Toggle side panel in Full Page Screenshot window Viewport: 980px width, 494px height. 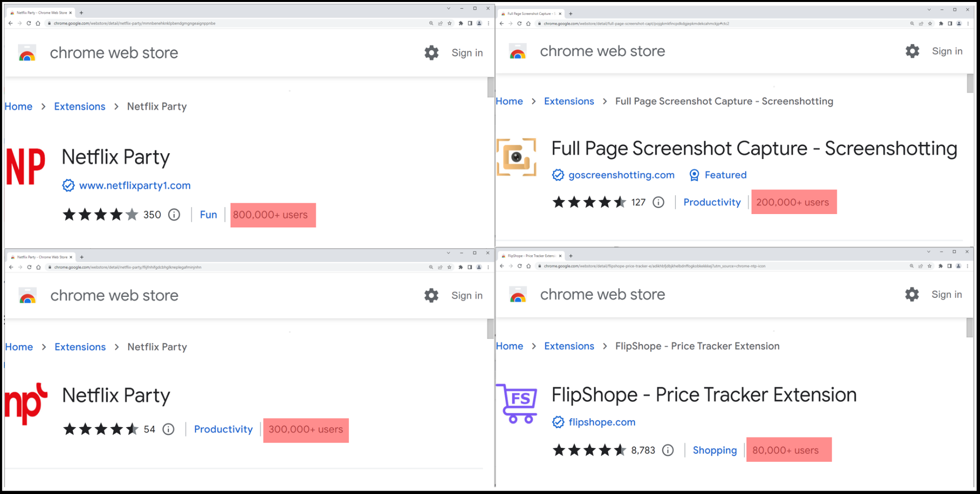950,23
